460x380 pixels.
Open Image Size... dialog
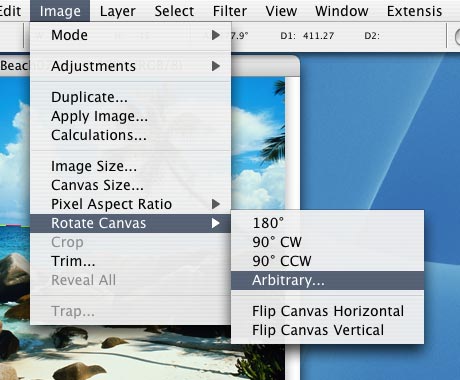pos(130,166)
